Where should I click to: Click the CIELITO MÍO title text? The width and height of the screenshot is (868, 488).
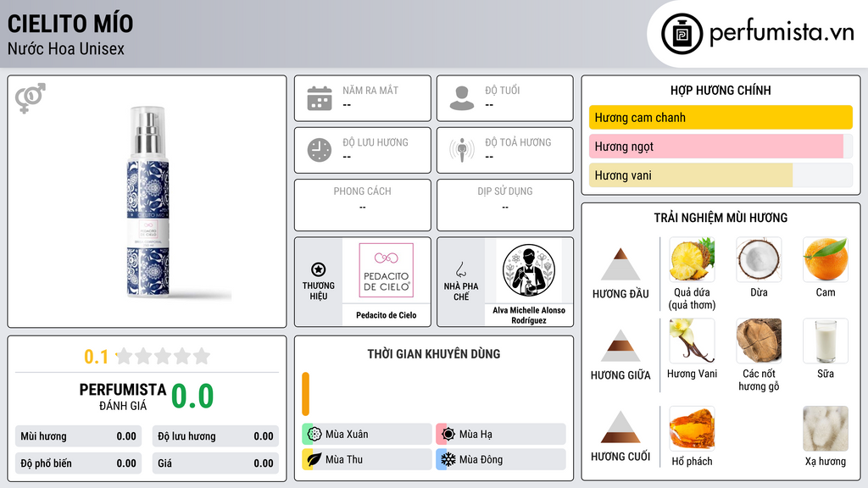[x=70, y=24]
